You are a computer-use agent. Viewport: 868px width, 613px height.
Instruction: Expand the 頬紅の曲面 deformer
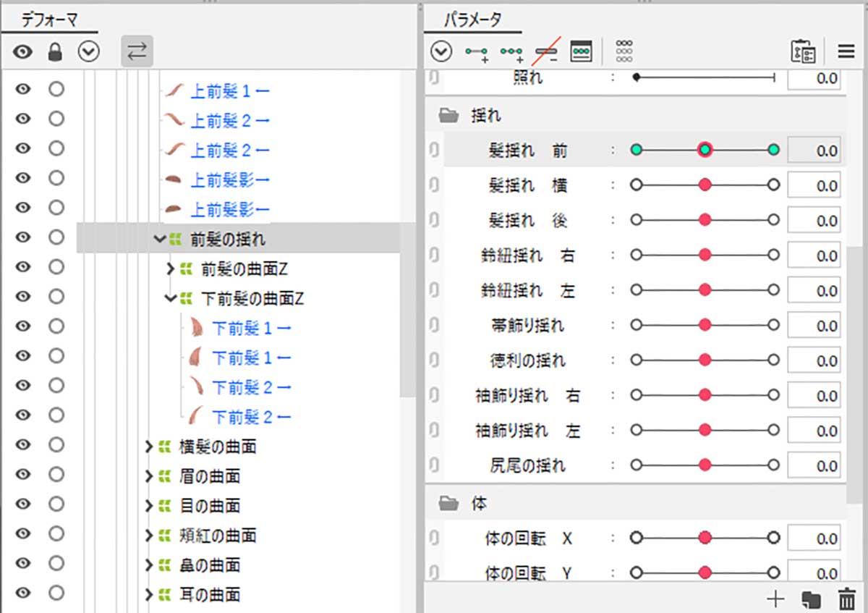(149, 536)
